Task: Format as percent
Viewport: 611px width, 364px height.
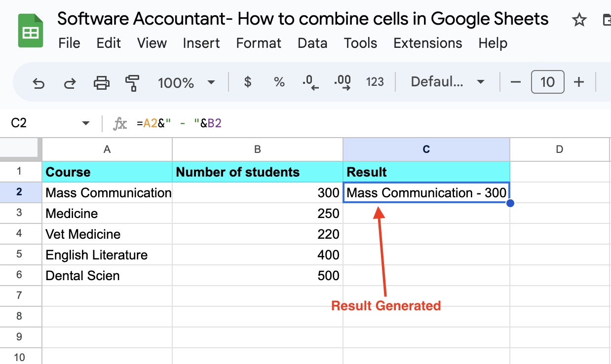Action: tap(279, 82)
